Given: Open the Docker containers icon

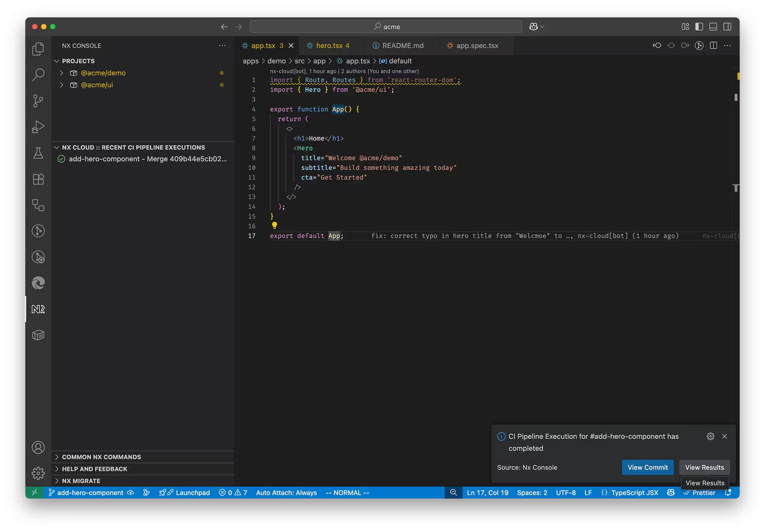Looking at the screenshot, I should [x=38, y=335].
